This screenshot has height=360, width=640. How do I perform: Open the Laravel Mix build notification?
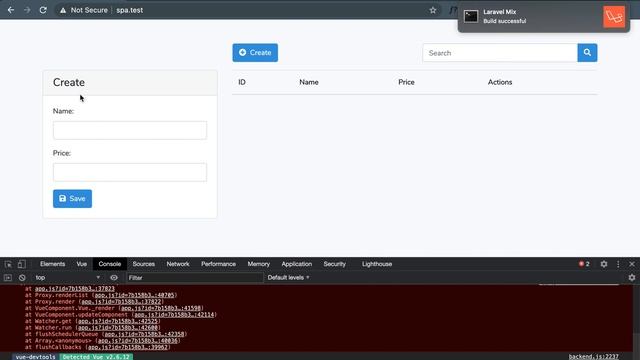point(544,16)
